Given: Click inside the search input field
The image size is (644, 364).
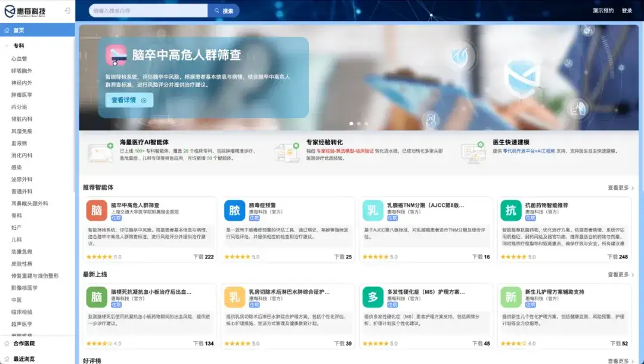Looking at the screenshot, I should 143,10.
